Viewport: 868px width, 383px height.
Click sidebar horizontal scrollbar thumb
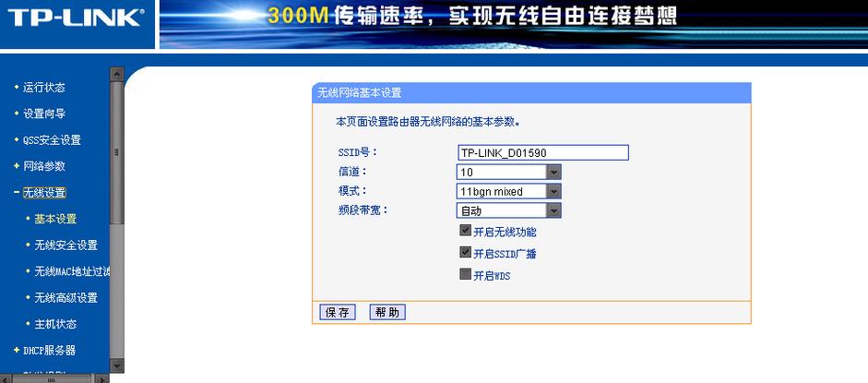pyautogui.click(x=51, y=379)
